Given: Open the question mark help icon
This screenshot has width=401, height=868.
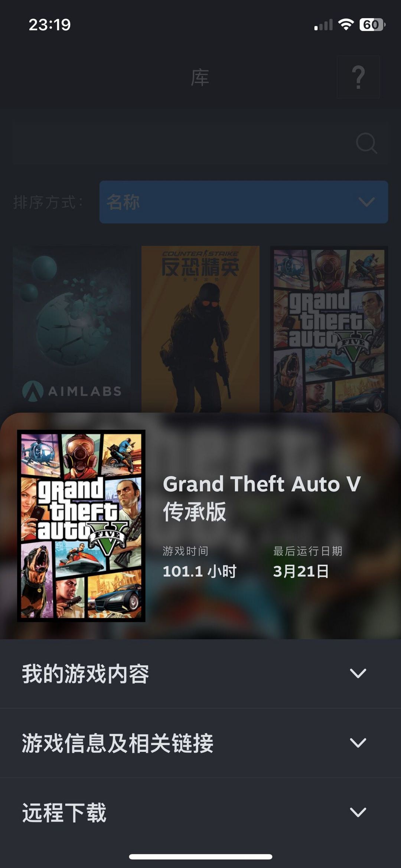Looking at the screenshot, I should [x=358, y=77].
